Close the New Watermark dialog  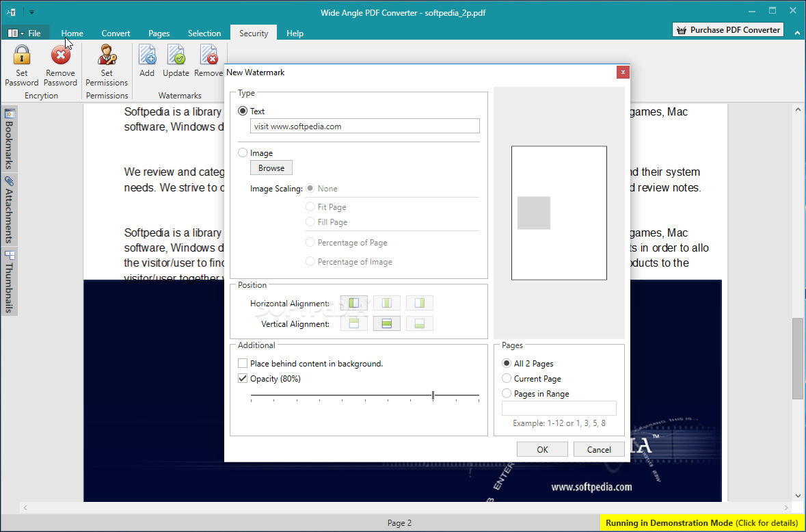(x=623, y=72)
